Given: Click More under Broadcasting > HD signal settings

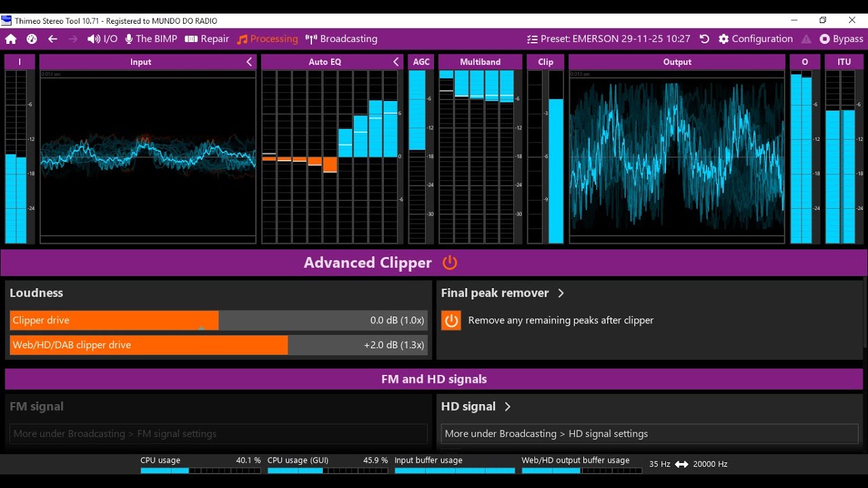Looking at the screenshot, I should click(x=650, y=434).
